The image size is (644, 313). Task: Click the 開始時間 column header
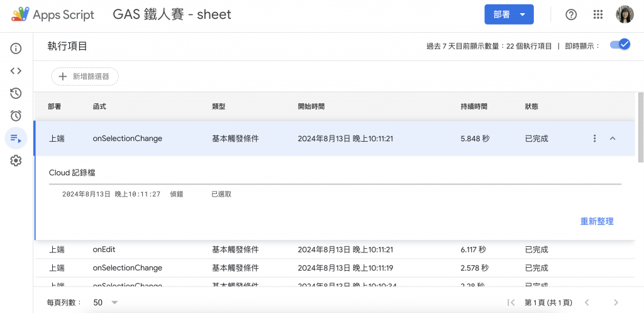pos(311,107)
